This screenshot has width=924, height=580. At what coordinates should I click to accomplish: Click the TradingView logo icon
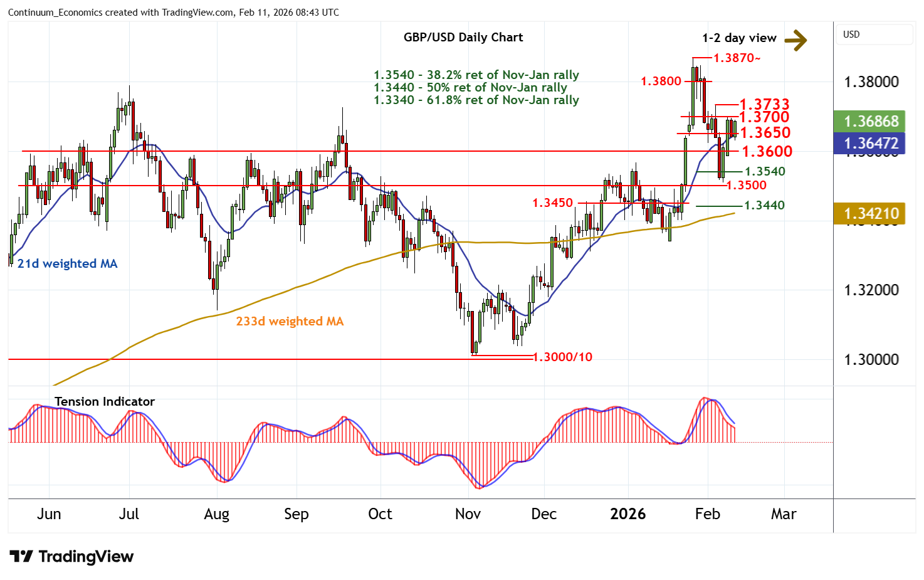pyautogui.click(x=21, y=556)
